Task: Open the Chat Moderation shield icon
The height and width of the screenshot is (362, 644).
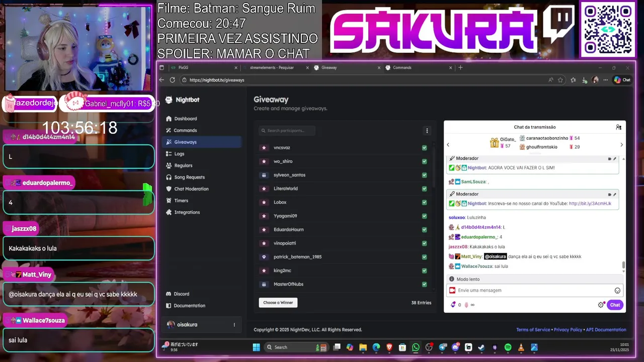Action: click(169, 189)
